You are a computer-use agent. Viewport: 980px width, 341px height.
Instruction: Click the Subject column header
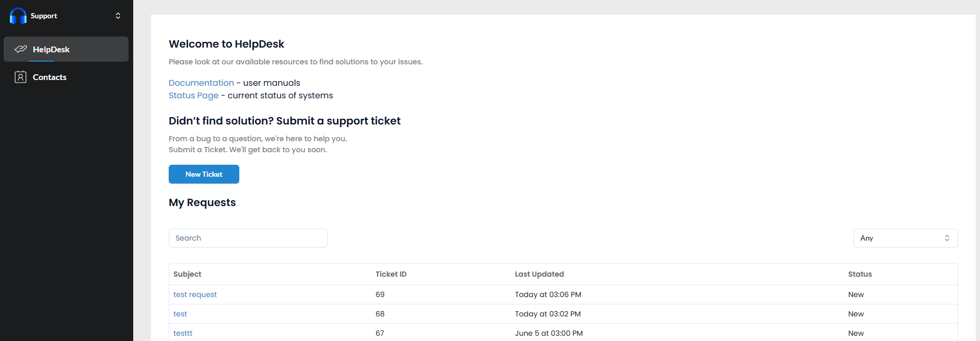(x=187, y=274)
